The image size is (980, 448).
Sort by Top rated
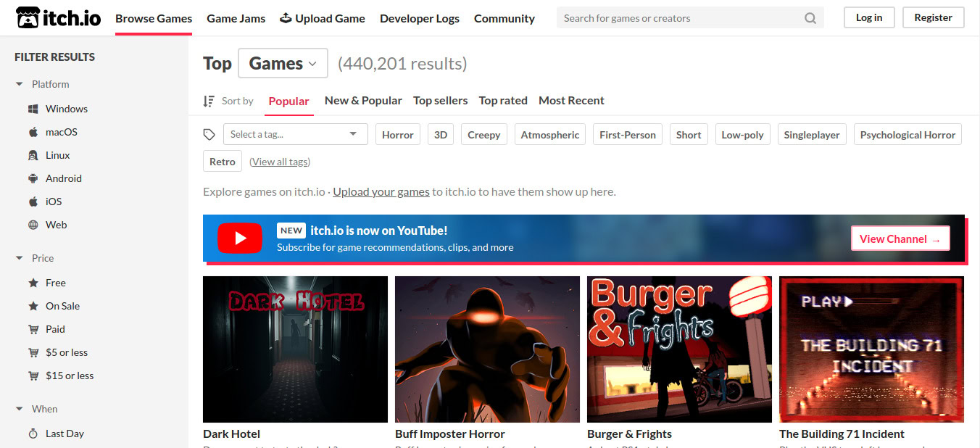pos(503,101)
